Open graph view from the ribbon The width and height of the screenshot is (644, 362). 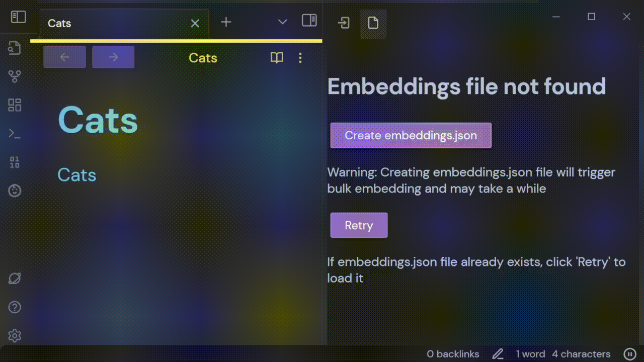click(15, 76)
